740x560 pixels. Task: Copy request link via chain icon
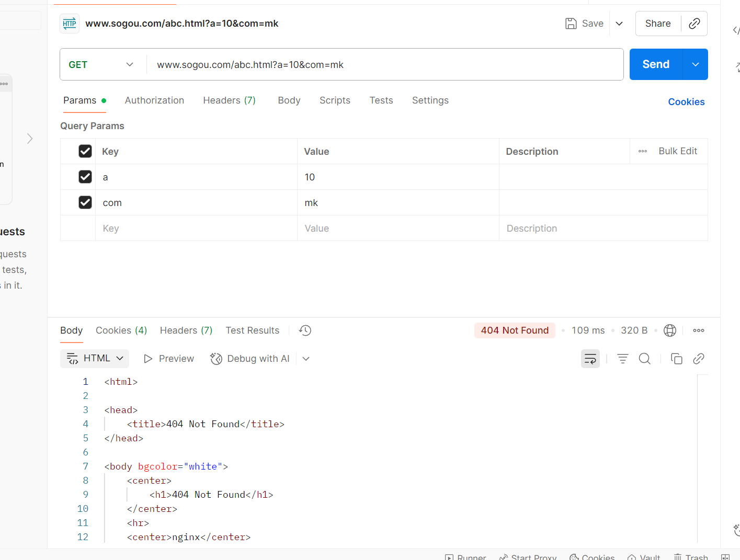pyautogui.click(x=695, y=24)
